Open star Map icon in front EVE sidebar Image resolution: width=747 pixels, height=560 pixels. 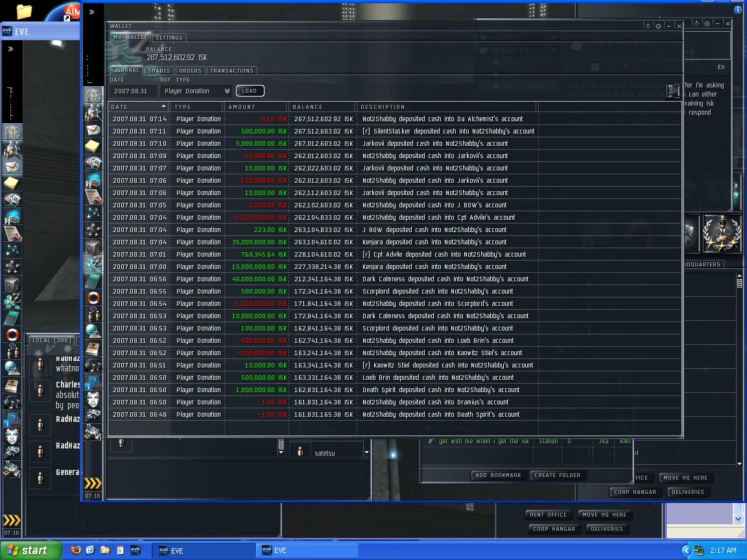93,213
